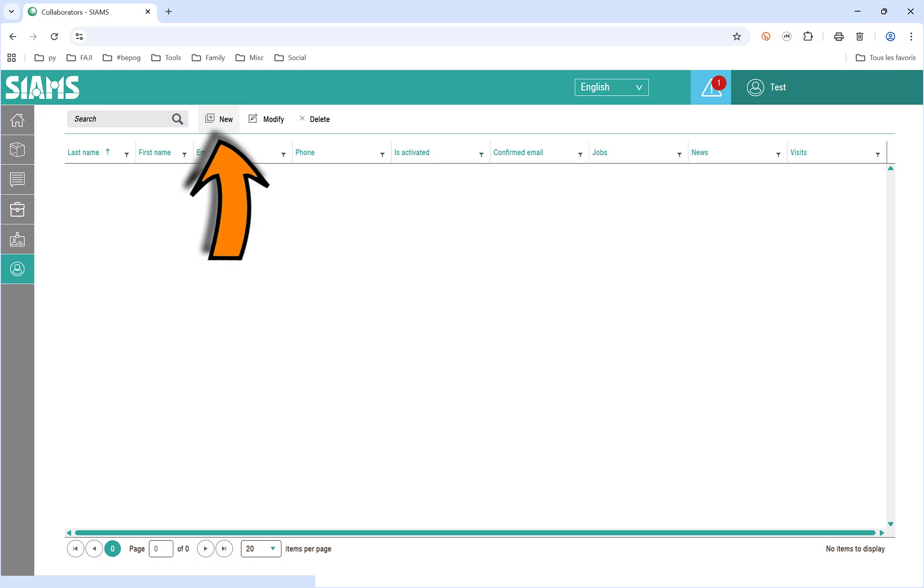Click the search magnifier icon
Image resolution: width=924 pixels, height=588 pixels.
click(177, 119)
